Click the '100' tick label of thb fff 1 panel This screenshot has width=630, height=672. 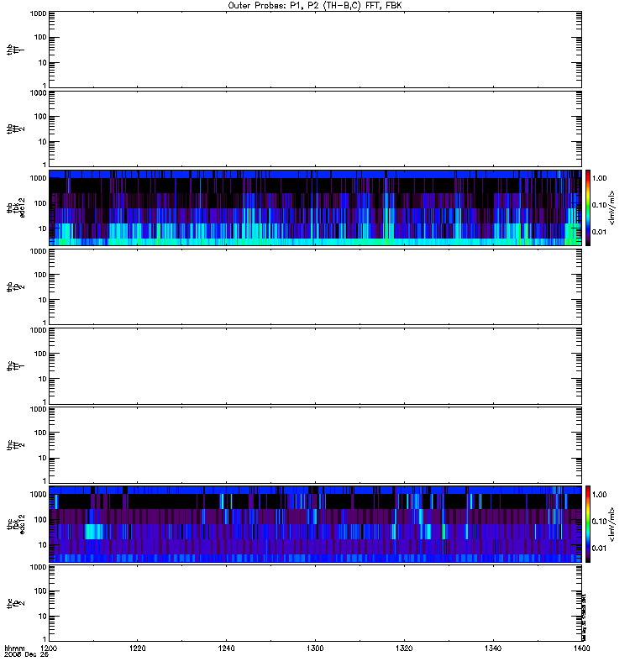(40, 38)
